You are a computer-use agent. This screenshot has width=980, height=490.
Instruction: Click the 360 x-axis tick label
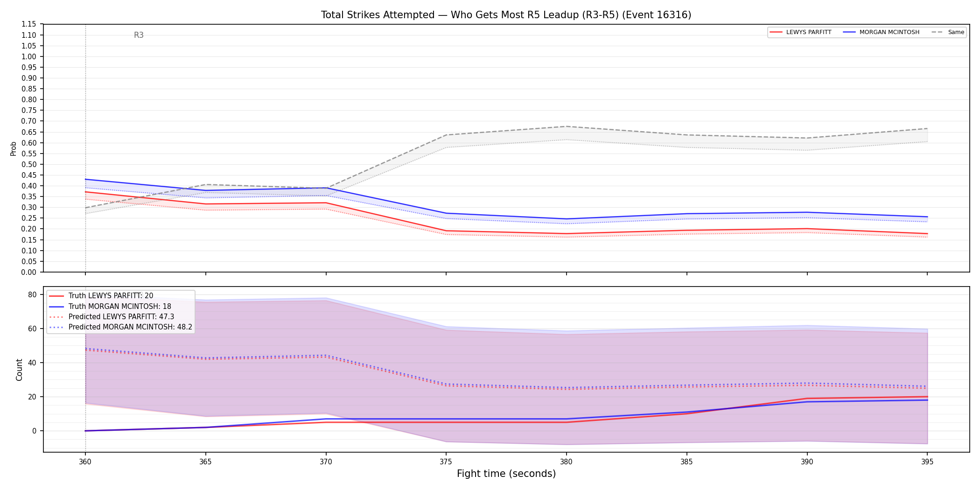(x=85, y=462)
